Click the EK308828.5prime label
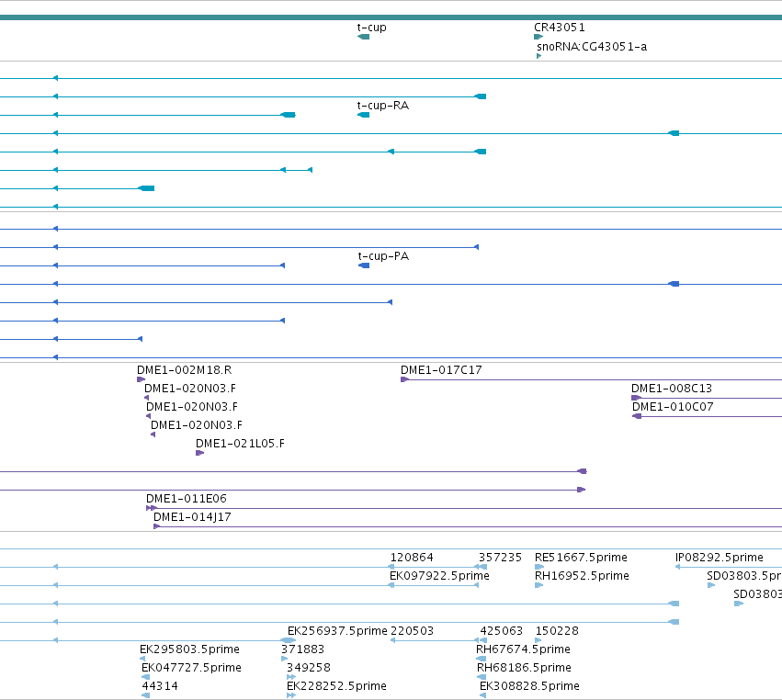782x700 pixels. point(529,686)
